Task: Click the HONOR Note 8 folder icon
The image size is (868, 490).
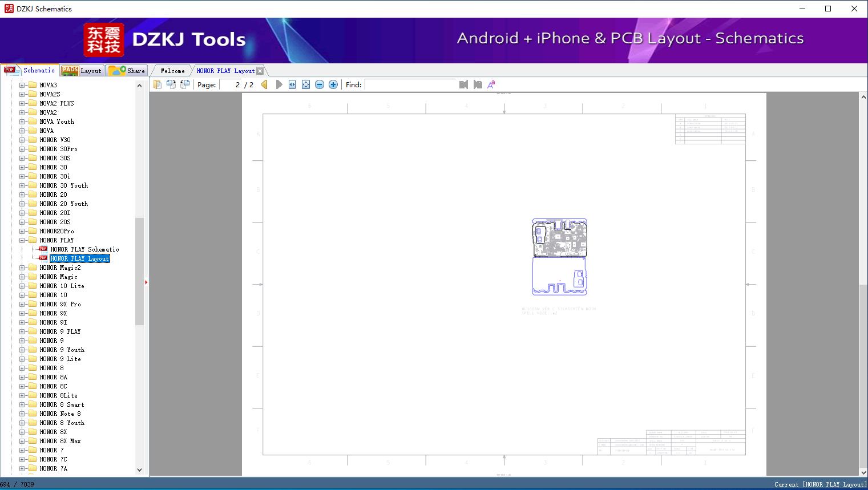Action: pos(33,414)
